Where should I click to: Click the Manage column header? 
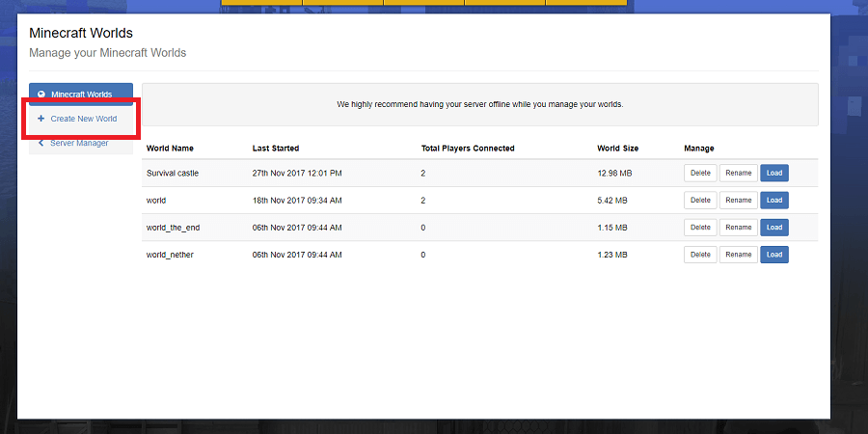pos(699,149)
